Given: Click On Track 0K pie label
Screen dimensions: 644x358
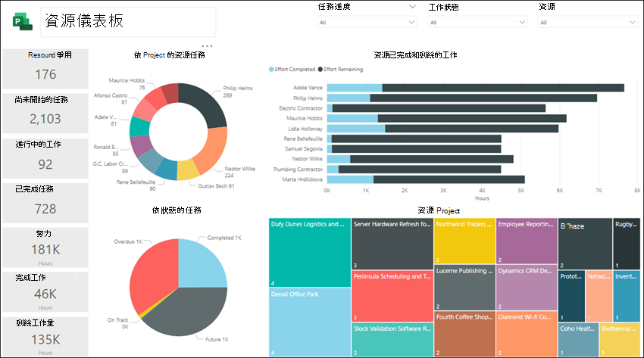Looking at the screenshot, I should pos(118,323).
